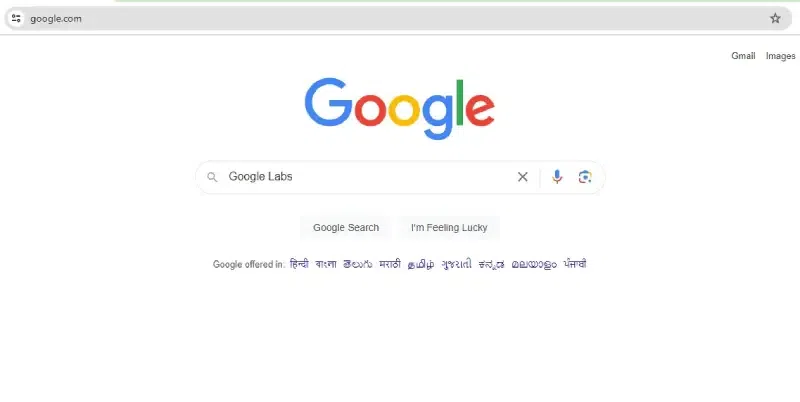Screen dimensions: 800x402
Task: Click the magnifier icon in search box
Action: [x=212, y=177]
